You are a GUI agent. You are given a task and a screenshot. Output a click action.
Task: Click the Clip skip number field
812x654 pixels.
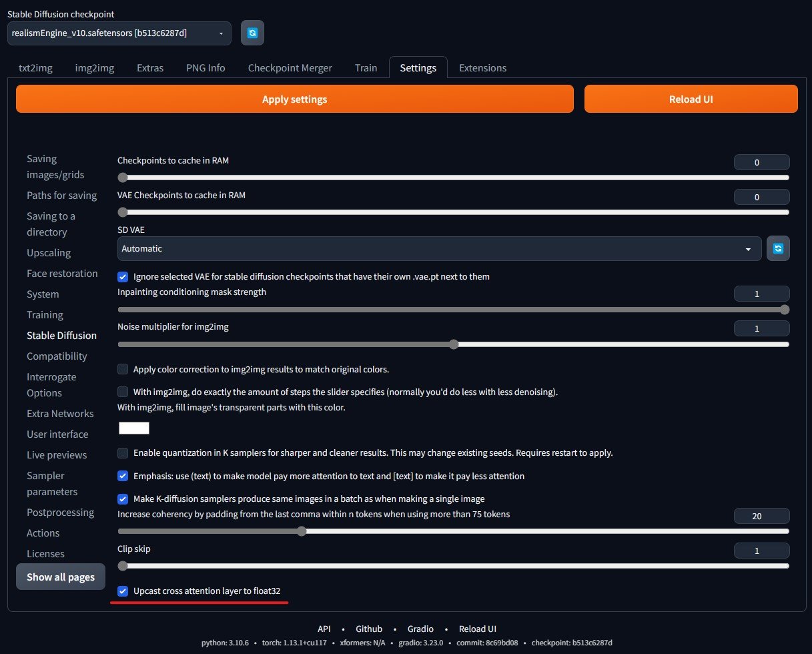coord(761,551)
